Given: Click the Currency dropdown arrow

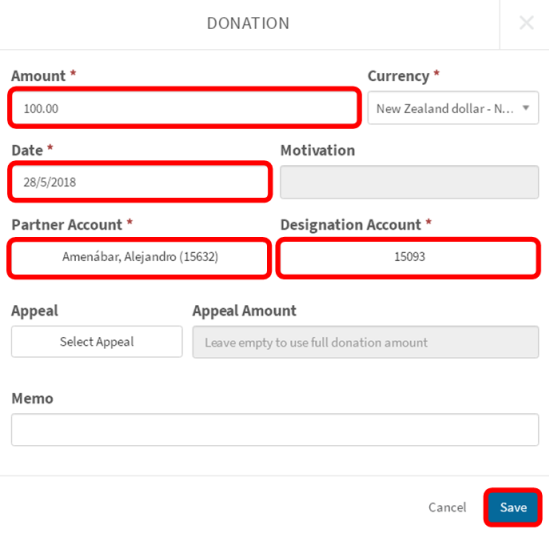Looking at the screenshot, I should (526, 108).
